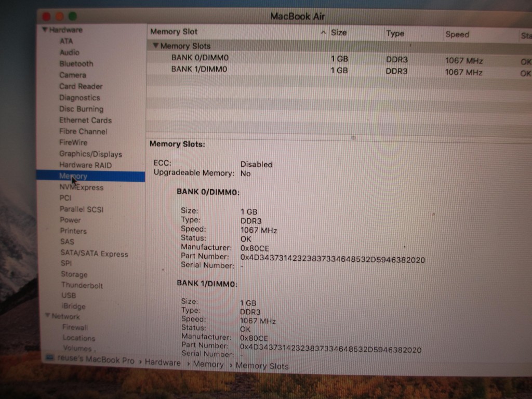Select Disc Burning in the sidebar
Image resolution: width=532 pixels, height=399 pixels.
82,109
